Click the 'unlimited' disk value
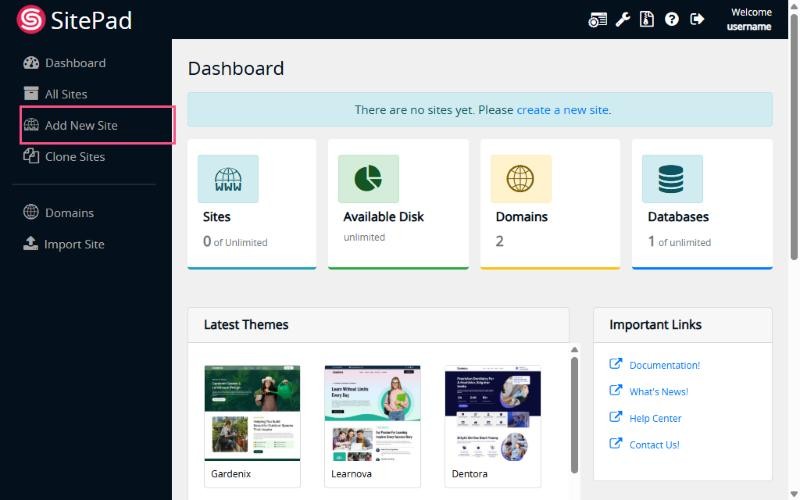 pyautogui.click(x=364, y=237)
